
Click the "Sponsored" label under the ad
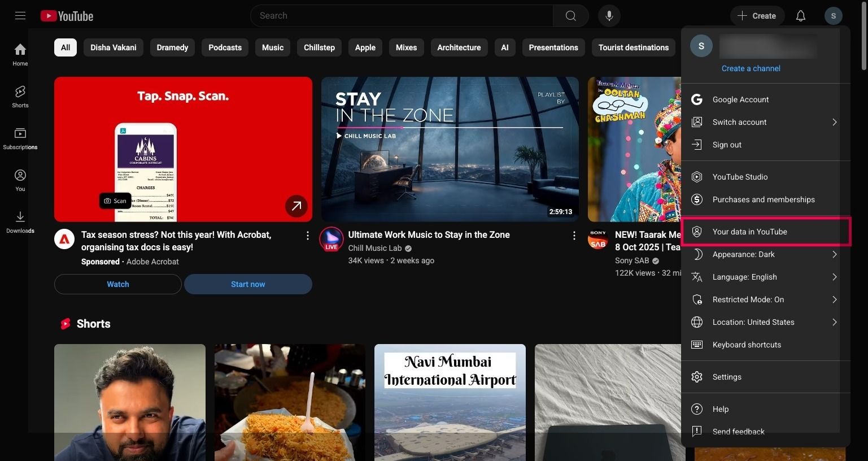[x=101, y=262]
